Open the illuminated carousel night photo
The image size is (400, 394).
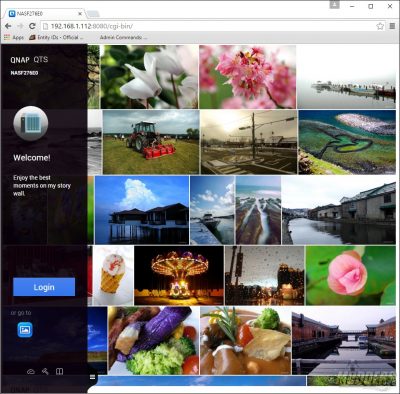[179, 276]
